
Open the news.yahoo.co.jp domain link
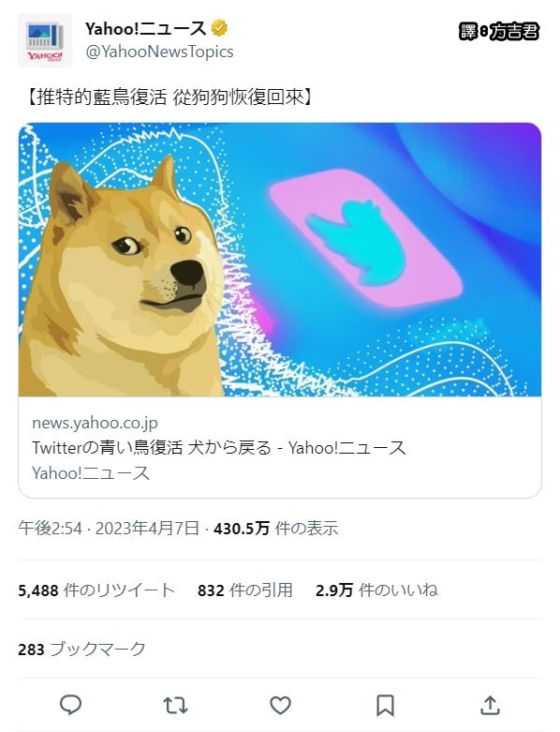95,423
